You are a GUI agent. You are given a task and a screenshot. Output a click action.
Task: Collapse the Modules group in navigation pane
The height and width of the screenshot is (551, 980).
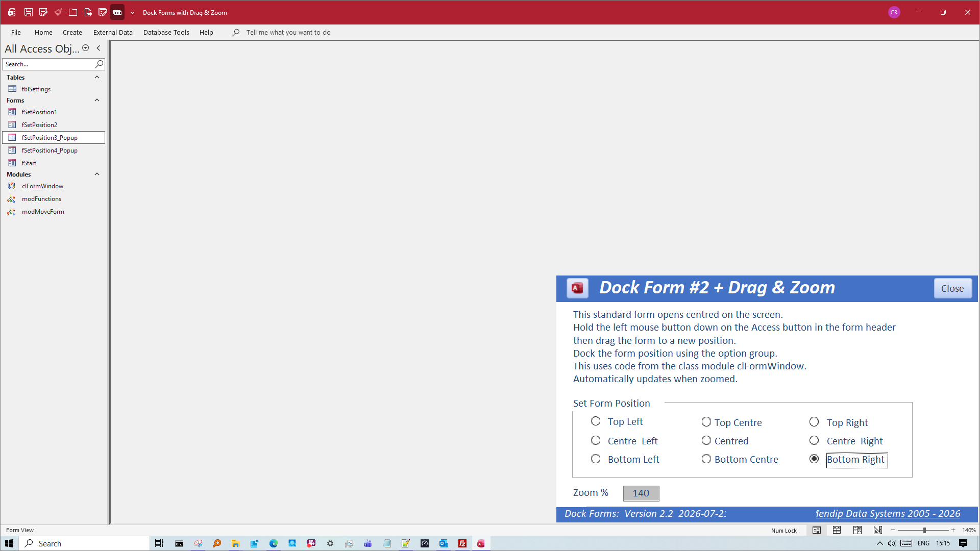tap(97, 174)
